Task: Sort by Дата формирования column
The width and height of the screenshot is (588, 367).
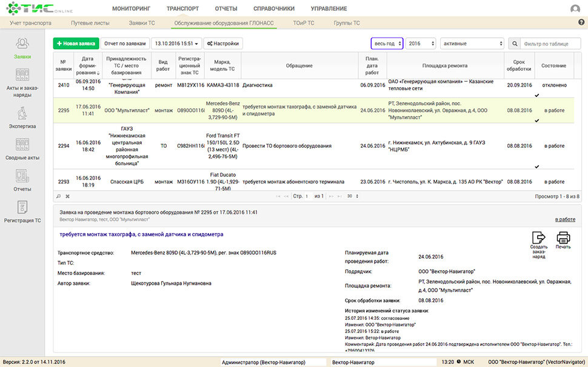Action: (x=87, y=65)
